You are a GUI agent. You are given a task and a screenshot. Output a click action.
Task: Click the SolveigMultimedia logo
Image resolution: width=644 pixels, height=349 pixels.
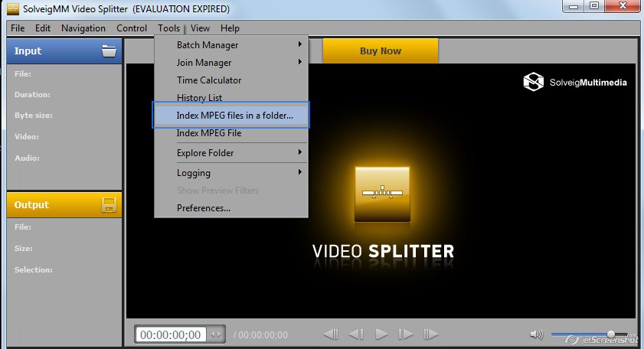[x=575, y=82]
